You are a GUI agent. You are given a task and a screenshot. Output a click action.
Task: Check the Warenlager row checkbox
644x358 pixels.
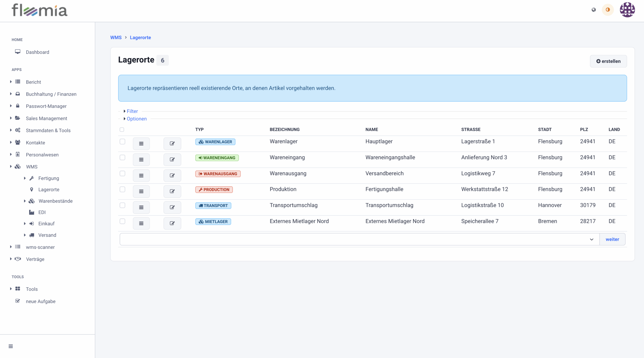point(122,141)
